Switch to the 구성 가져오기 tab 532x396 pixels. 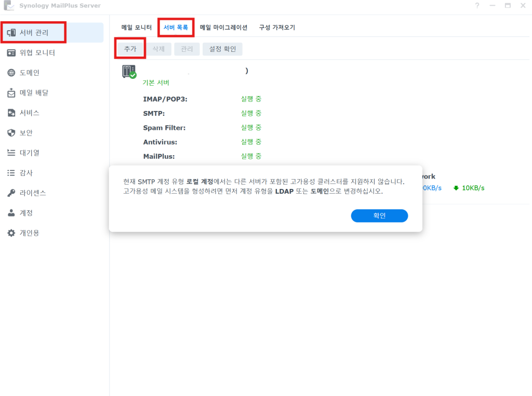click(277, 28)
